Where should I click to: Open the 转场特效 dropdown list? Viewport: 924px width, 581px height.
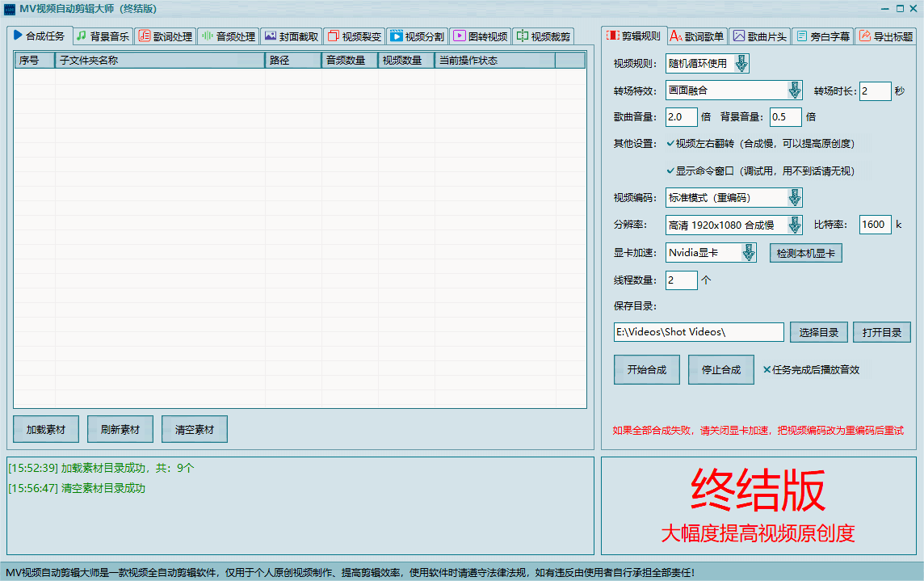coord(794,91)
